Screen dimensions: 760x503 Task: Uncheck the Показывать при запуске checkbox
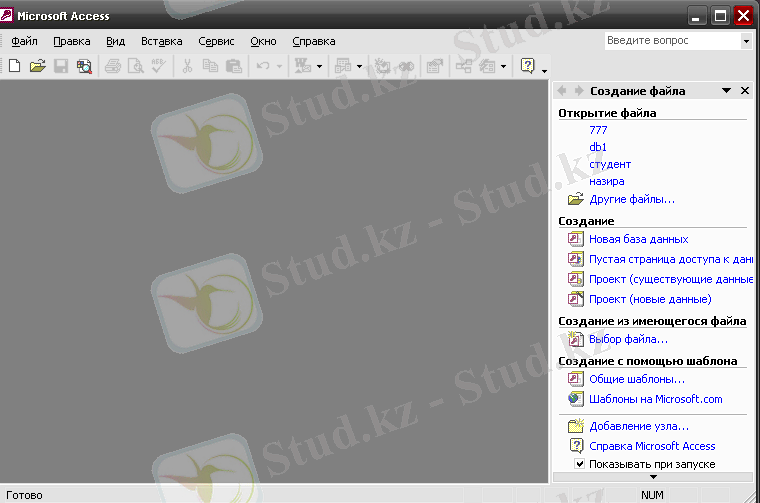pyautogui.click(x=579, y=464)
